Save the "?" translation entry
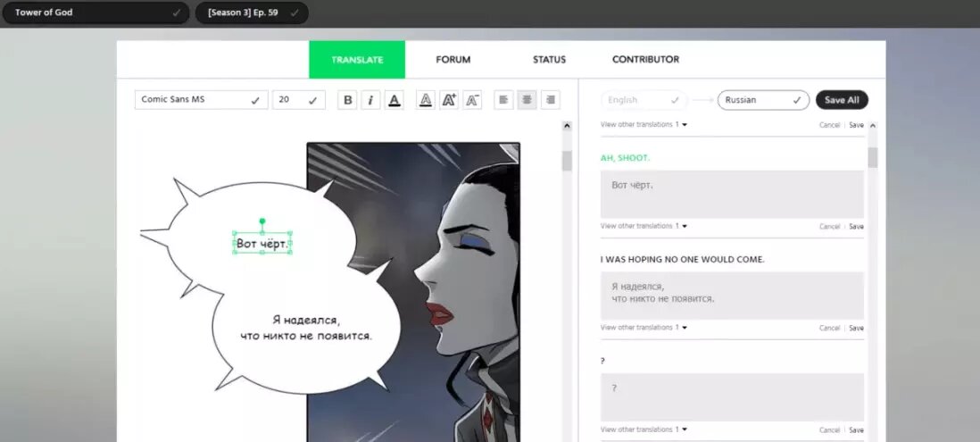Screen dimensions: 980x442 tap(856, 430)
